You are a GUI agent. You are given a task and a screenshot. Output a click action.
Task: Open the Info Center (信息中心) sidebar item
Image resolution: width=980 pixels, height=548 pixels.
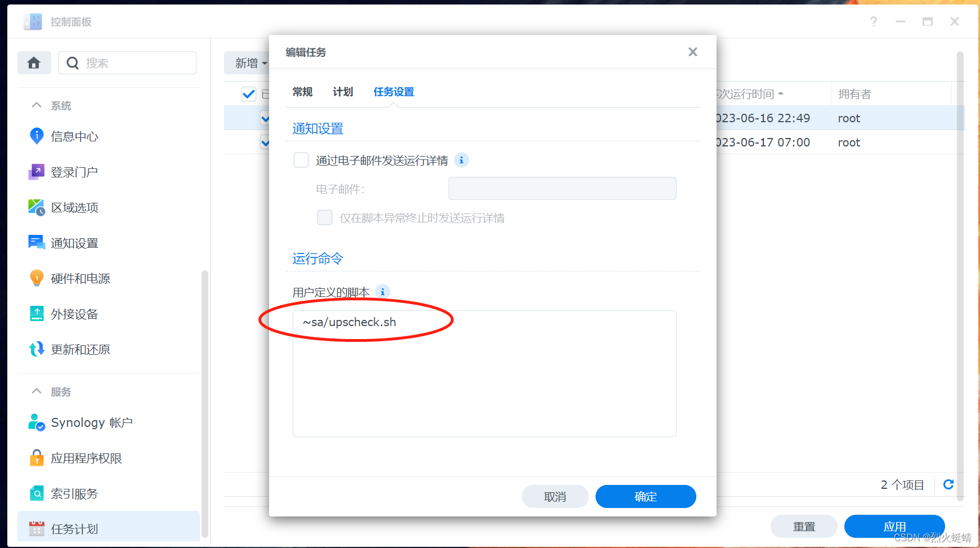coord(108,136)
